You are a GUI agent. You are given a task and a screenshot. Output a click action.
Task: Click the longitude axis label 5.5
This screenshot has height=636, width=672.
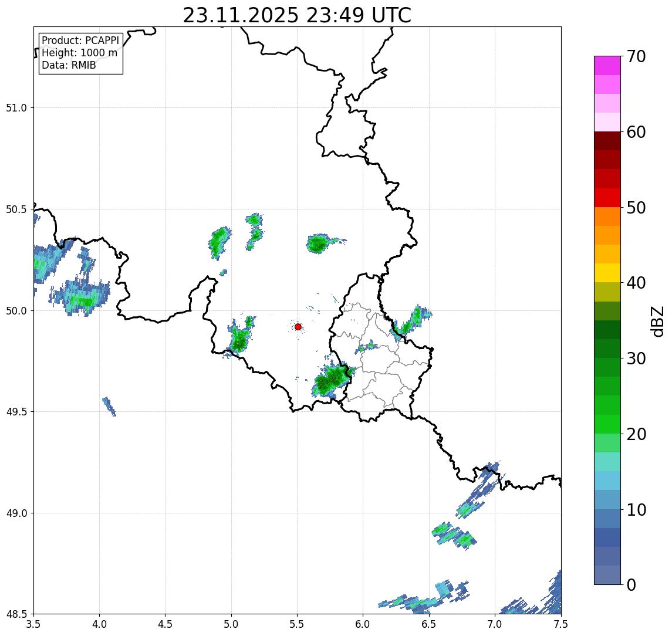(x=298, y=624)
